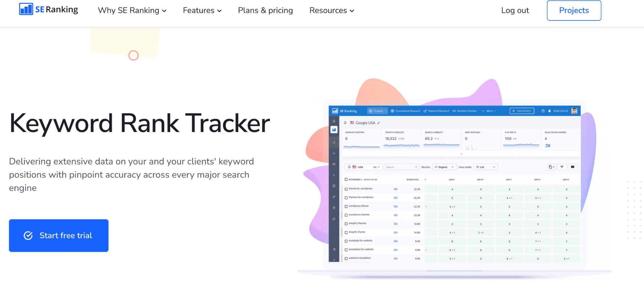
Task: Tick the checkbox for theme for wordpress
Action: [346, 189]
